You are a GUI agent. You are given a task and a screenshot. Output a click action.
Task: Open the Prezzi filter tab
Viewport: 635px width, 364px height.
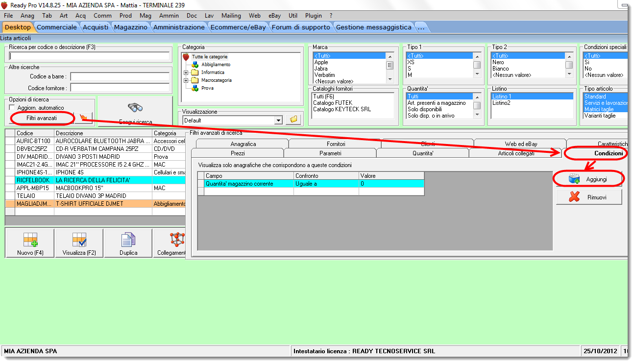coord(238,153)
